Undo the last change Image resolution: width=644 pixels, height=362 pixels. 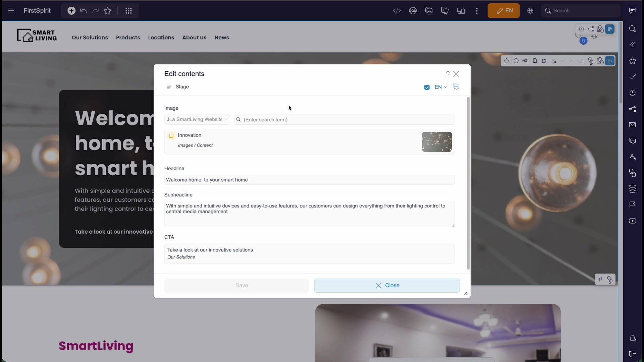84,11
